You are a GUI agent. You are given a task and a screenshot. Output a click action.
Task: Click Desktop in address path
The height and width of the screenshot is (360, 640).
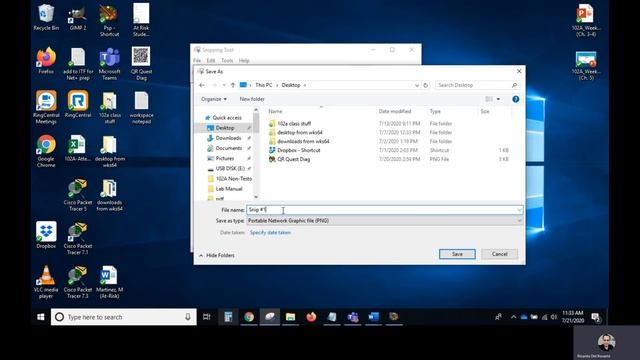coord(291,85)
